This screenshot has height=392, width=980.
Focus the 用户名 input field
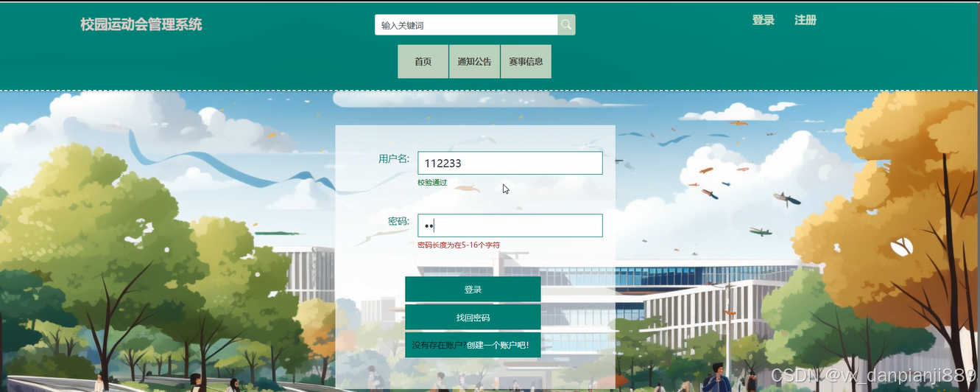[510, 163]
